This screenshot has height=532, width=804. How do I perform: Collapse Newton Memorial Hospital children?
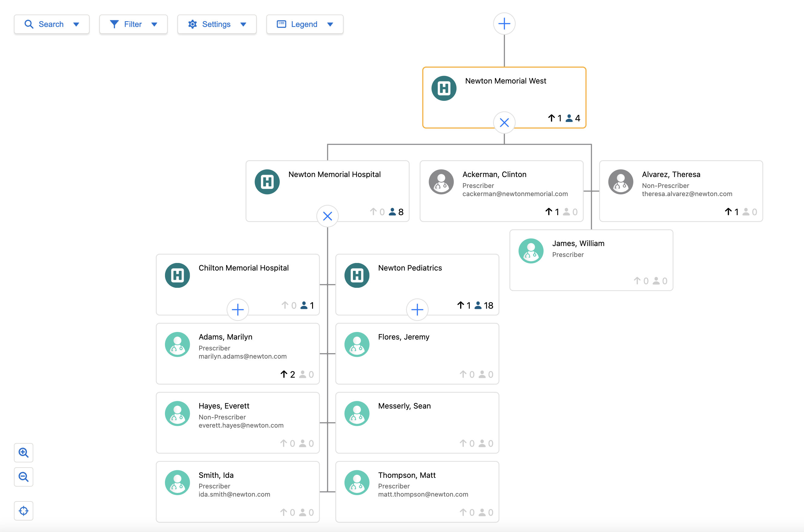[327, 216]
